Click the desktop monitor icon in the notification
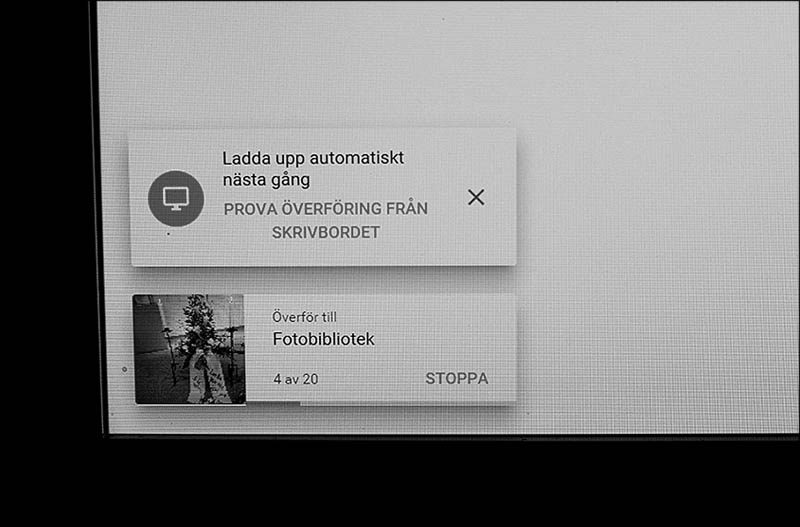Image resolution: width=800 pixels, height=527 pixels. point(176,198)
